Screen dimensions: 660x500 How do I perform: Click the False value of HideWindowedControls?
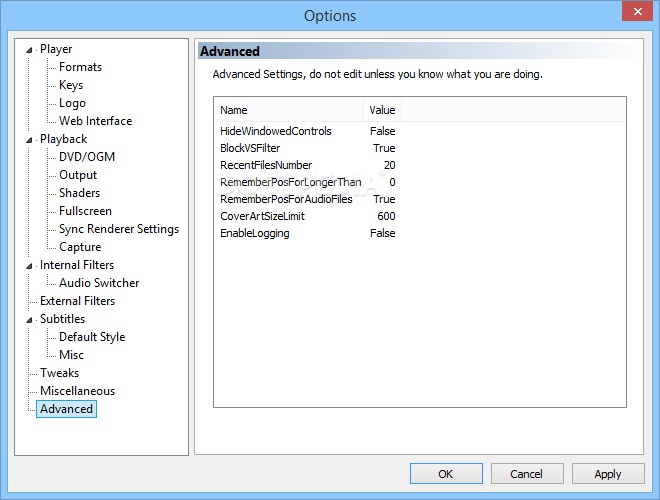click(x=383, y=131)
